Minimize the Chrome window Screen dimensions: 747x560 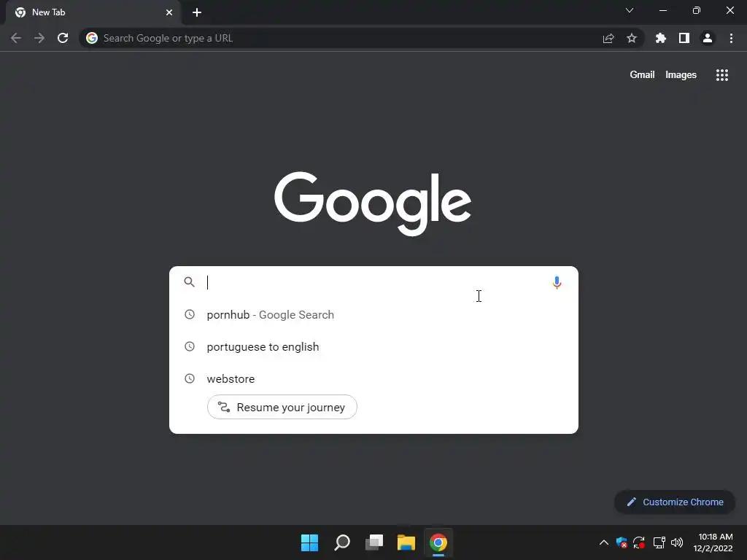click(663, 10)
